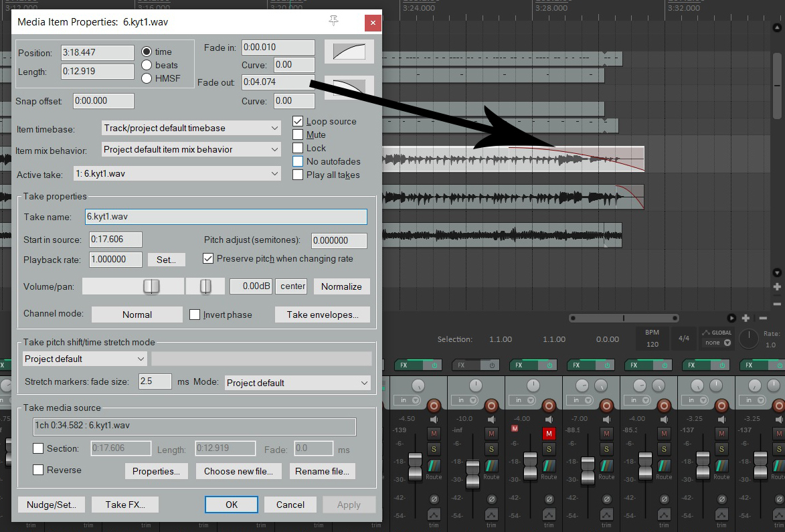
Task: Enable the Reverse checkbox
Action: [39, 470]
